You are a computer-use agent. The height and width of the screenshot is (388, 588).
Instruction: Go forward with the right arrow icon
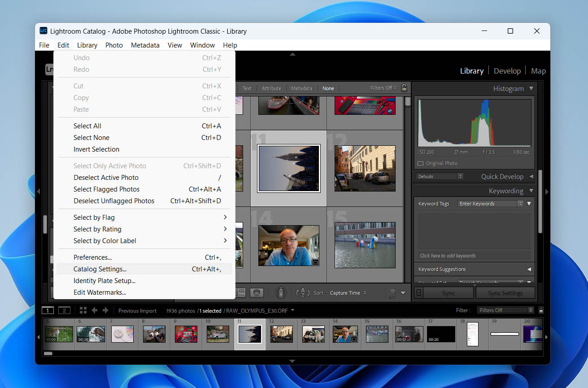tap(105, 310)
